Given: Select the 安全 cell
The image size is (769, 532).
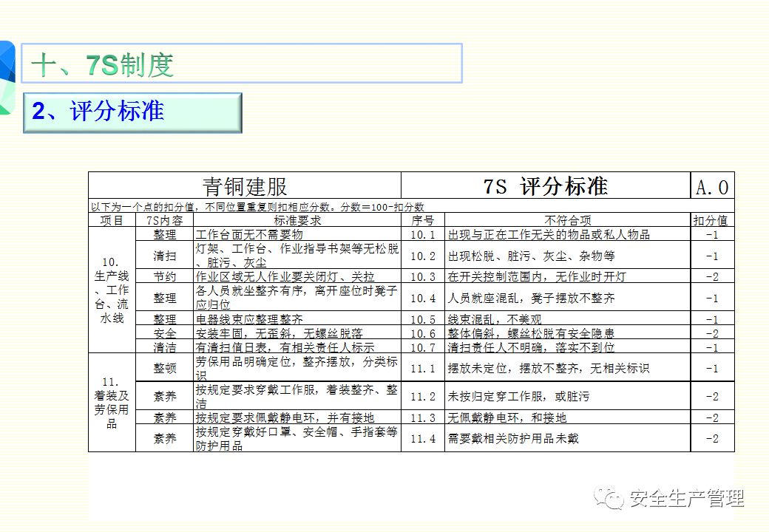Looking at the screenshot, I should click(164, 333).
